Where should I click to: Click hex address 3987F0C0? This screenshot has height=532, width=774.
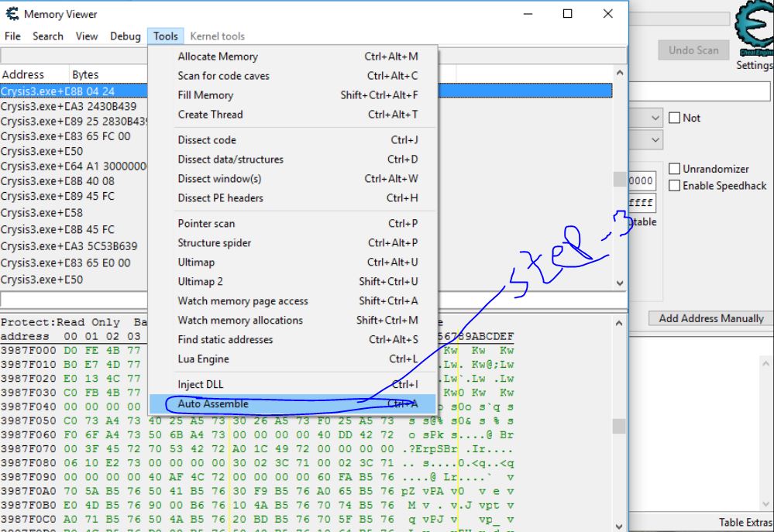point(28,519)
